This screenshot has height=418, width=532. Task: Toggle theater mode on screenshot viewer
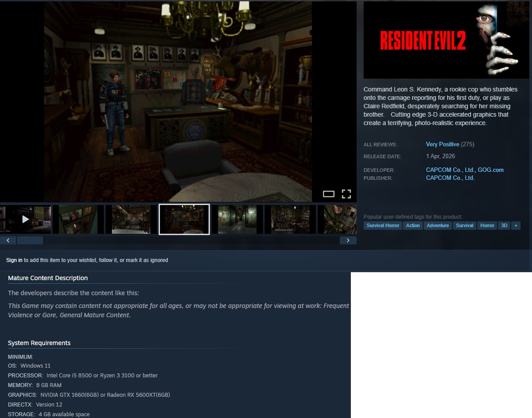coord(329,194)
